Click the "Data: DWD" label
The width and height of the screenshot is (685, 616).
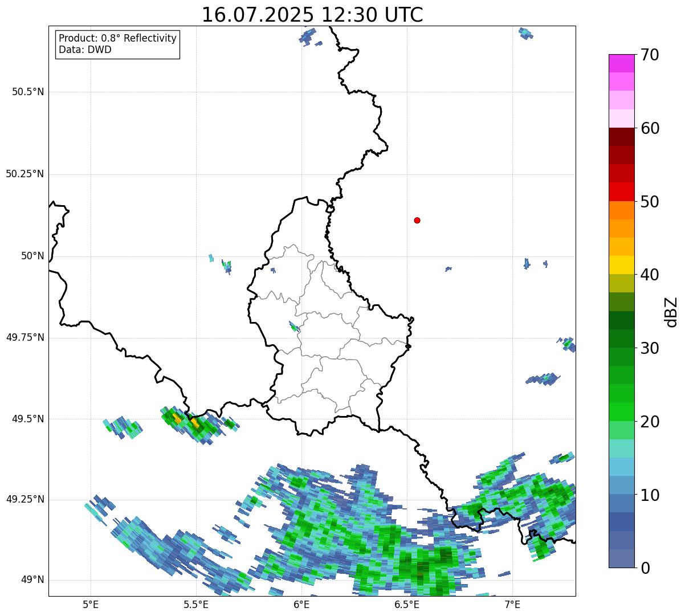85,50
